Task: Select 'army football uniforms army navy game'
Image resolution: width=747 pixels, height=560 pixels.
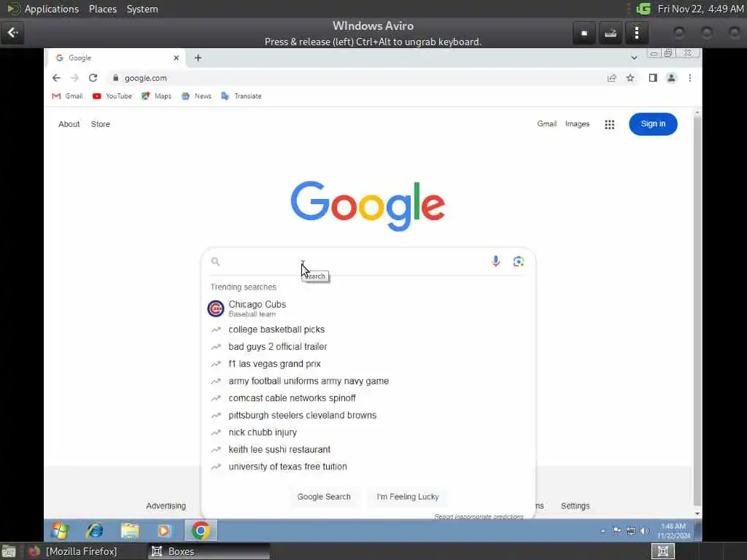Action: [x=368, y=381]
